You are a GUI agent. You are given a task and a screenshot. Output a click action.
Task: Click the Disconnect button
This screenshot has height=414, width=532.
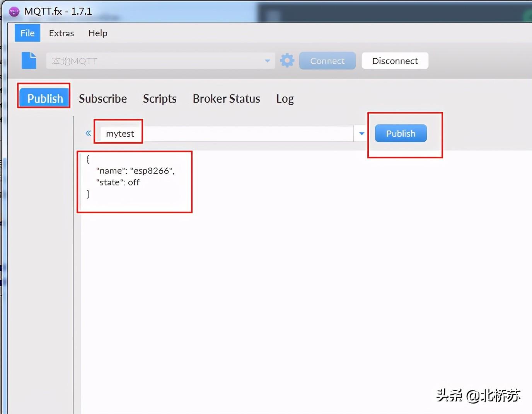395,61
